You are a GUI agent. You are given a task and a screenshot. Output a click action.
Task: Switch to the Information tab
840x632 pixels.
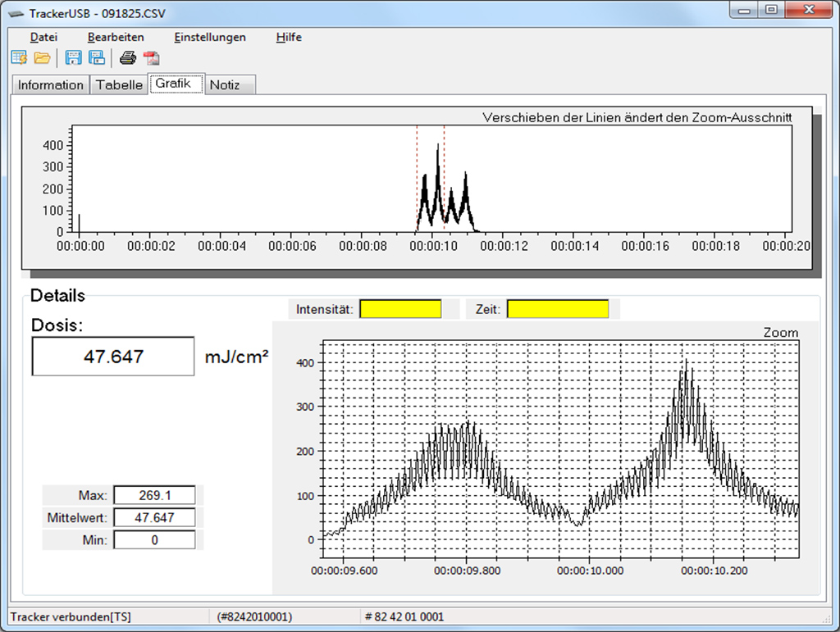(51, 85)
